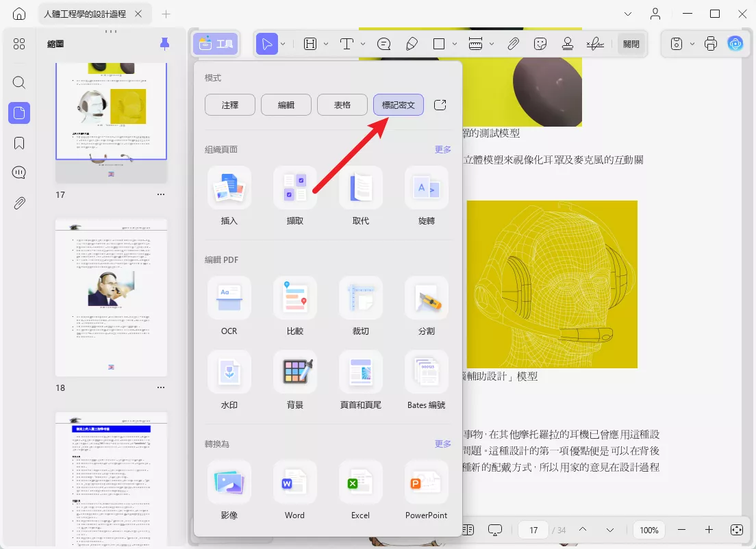This screenshot has height=549, width=756.
Task: Select the attachment paperclip tool in toolbar
Action: (x=513, y=44)
